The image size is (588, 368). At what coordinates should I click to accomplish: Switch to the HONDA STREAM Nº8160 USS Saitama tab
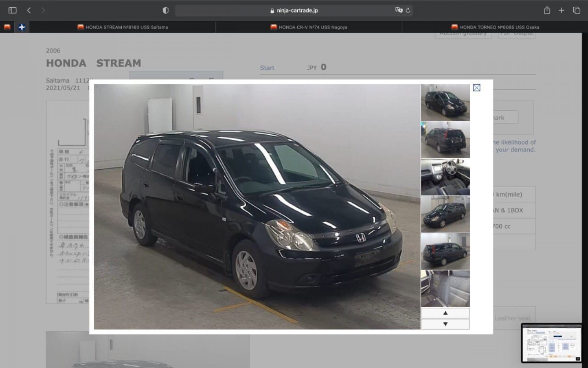click(123, 27)
